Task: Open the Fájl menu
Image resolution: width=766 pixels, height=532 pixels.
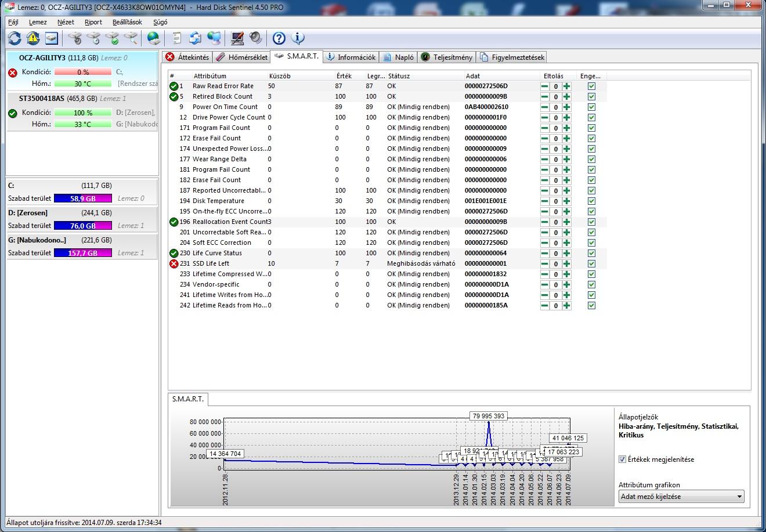Action: 13,22
